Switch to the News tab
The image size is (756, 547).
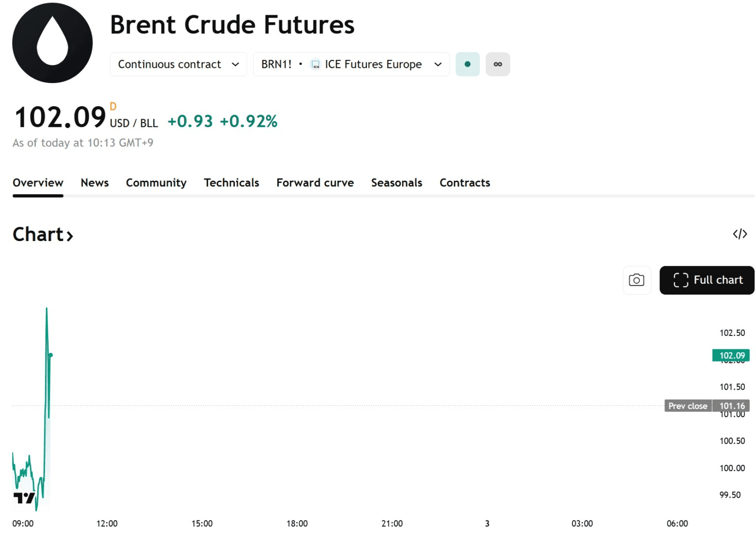(x=94, y=183)
